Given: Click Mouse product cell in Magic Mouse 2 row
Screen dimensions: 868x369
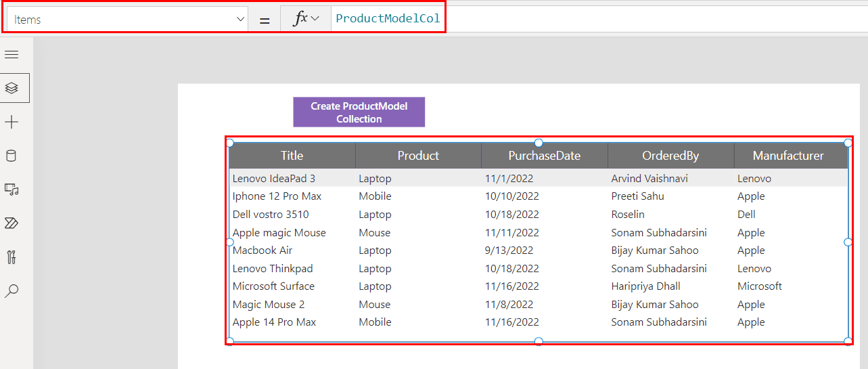Looking at the screenshot, I should click(x=375, y=305).
